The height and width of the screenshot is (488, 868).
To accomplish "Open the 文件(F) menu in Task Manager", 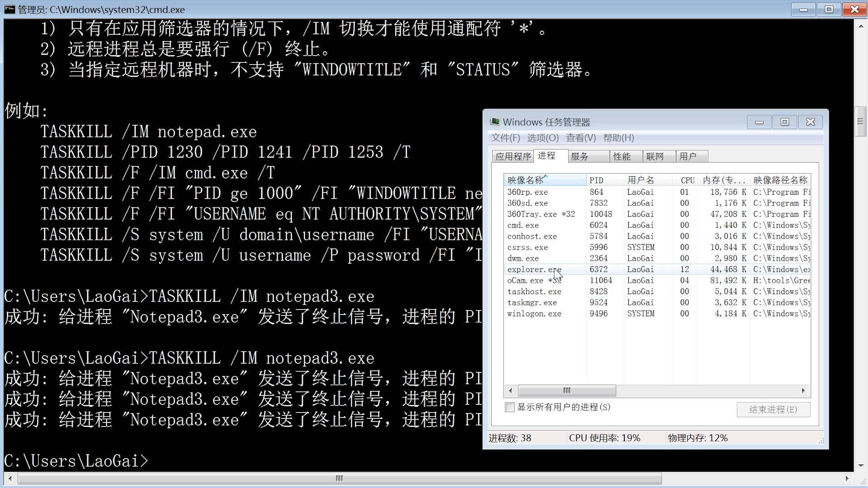I will [507, 138].
